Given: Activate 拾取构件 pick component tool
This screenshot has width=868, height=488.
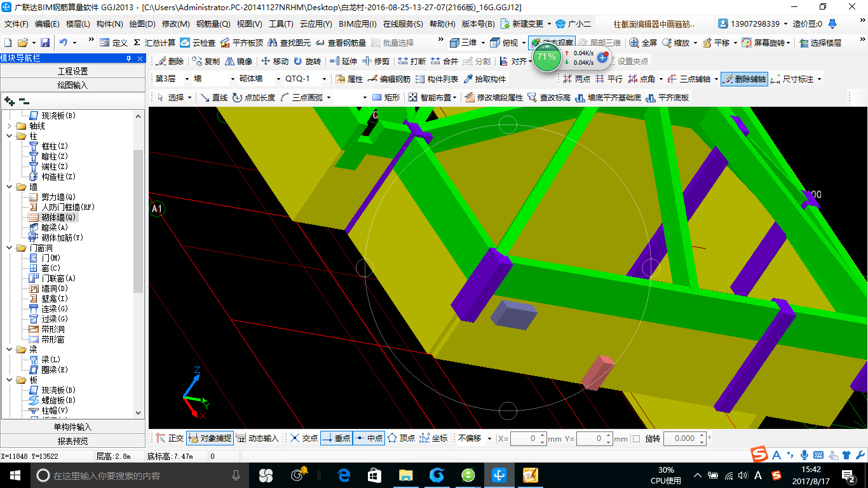Looking at the screenshot, I should pos(485,79).
